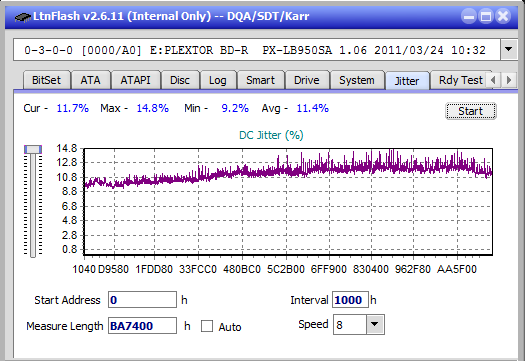
Task: Click the LtnFlash chip icon in title bar
Action: (x=23, y=17)
